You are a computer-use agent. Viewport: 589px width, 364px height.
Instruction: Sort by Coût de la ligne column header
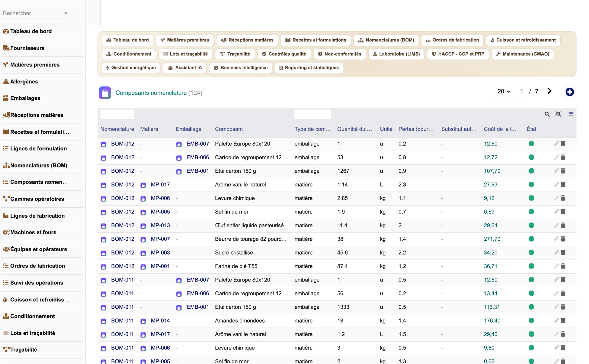coord(501,129)
